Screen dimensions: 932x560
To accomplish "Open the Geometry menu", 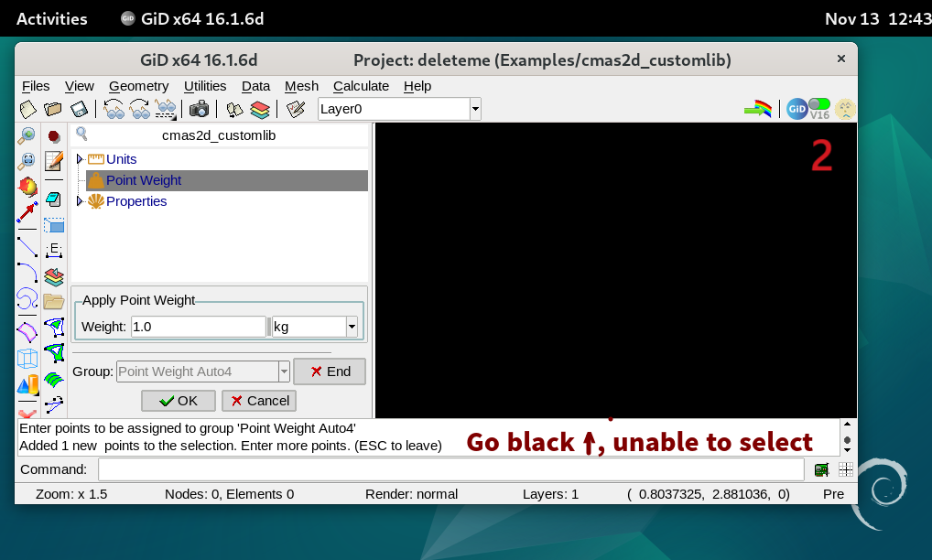I will 138,86.
